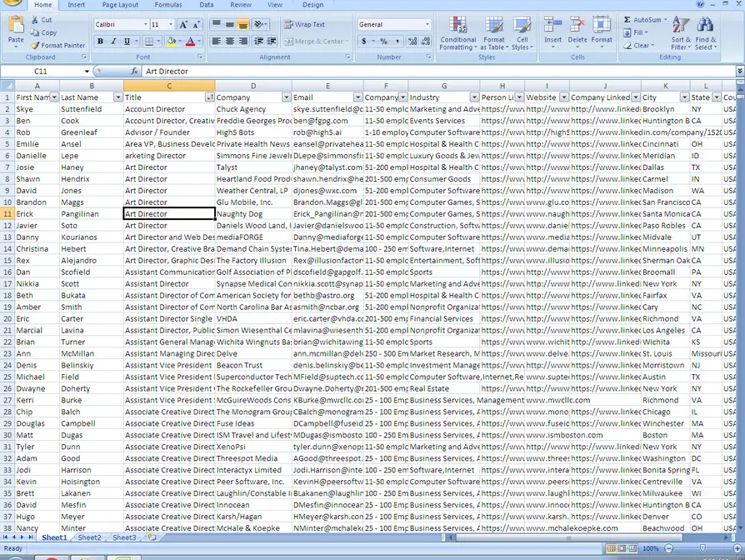
Task: Switch to the Page Layout ribbon tab
Action: (120, 5)
